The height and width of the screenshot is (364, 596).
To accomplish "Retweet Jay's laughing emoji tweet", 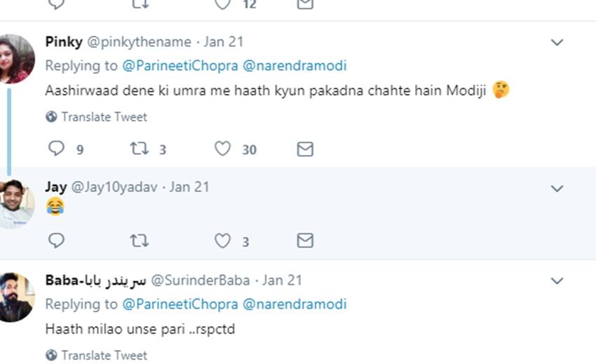I will 139,241.
